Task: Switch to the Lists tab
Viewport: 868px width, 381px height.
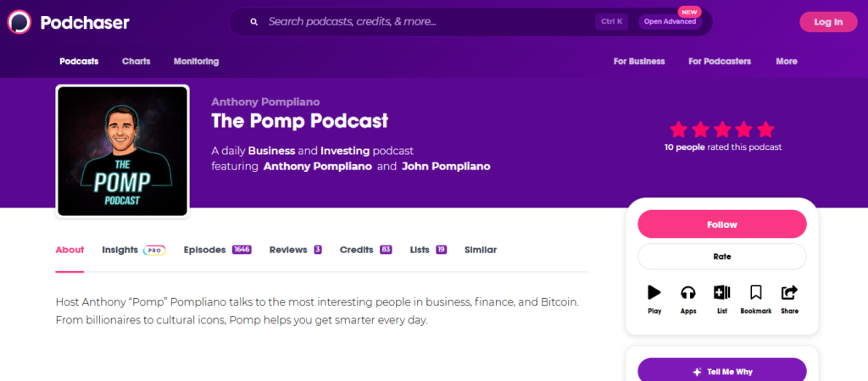Action: tap(420, 250)
